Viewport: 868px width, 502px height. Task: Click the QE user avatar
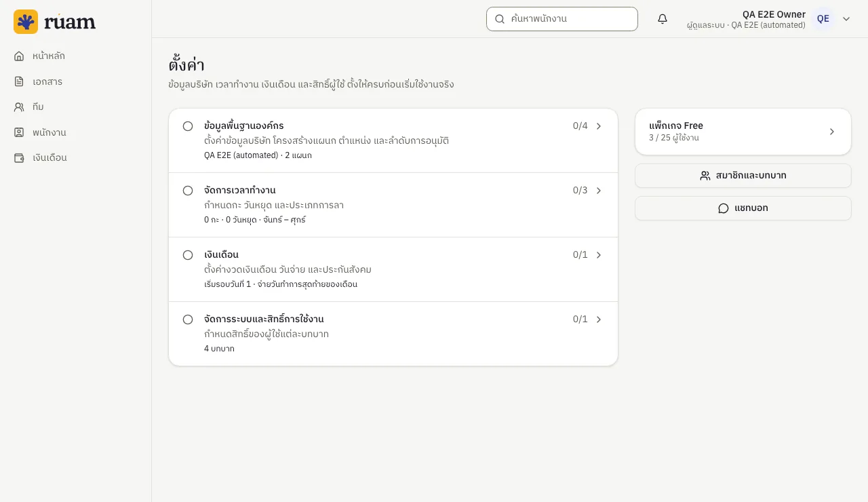tap(823, 19)
